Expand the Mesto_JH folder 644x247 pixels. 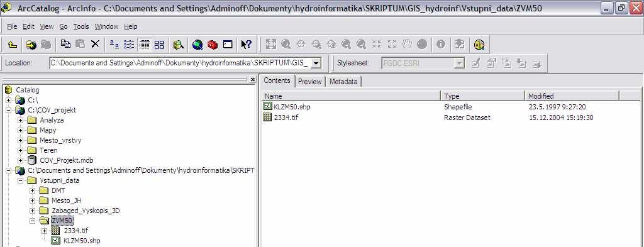coord(33,200)
